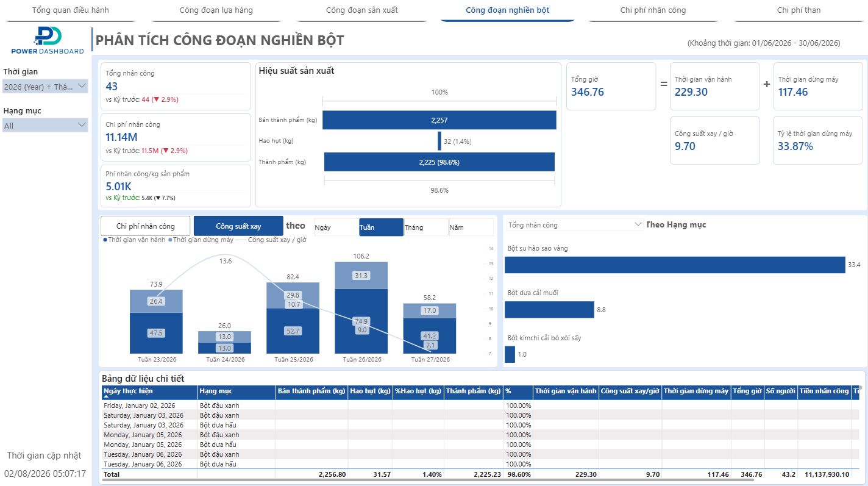
Task: Click the sort arrow under Ngày thực hiện
Action: point(105,396)
